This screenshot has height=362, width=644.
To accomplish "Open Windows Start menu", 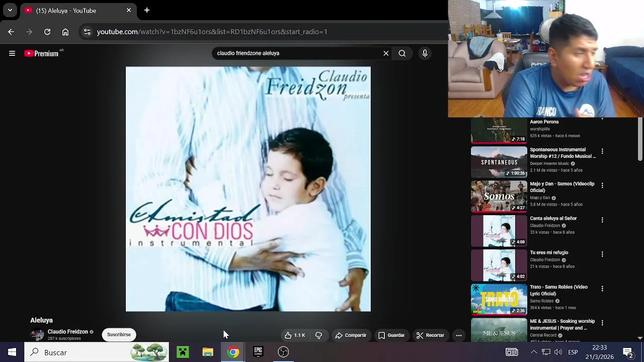I will click(x=12, y=352).
